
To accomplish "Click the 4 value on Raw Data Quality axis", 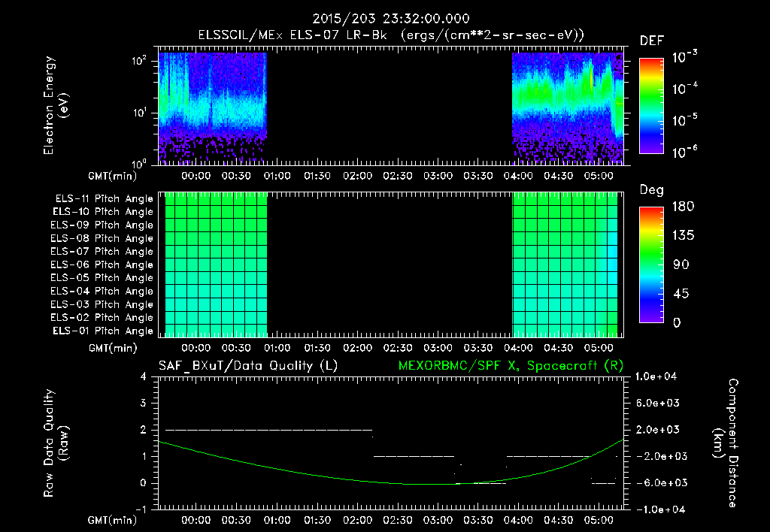I will tap(143, 377).
